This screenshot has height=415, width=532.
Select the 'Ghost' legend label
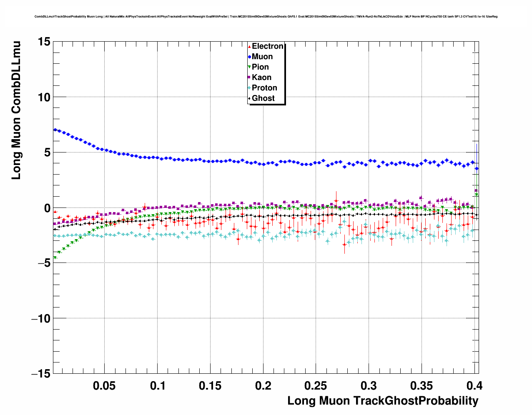[x=263, y=98]
